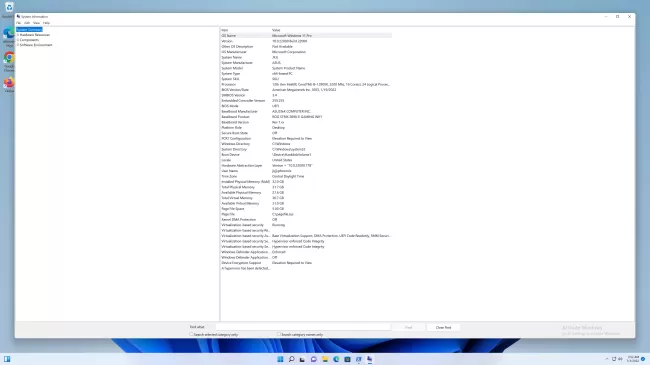Select System Summary in the tree

click(29, 30)
